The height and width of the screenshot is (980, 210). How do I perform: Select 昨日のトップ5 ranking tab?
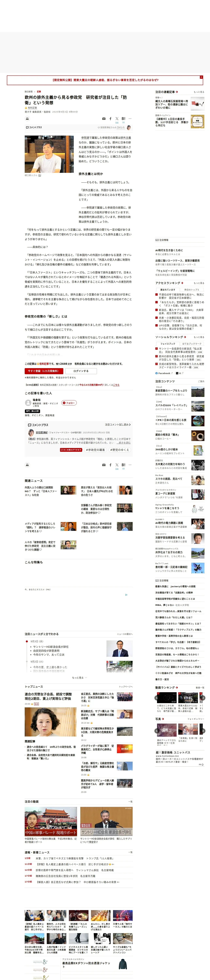coord(192,290)
